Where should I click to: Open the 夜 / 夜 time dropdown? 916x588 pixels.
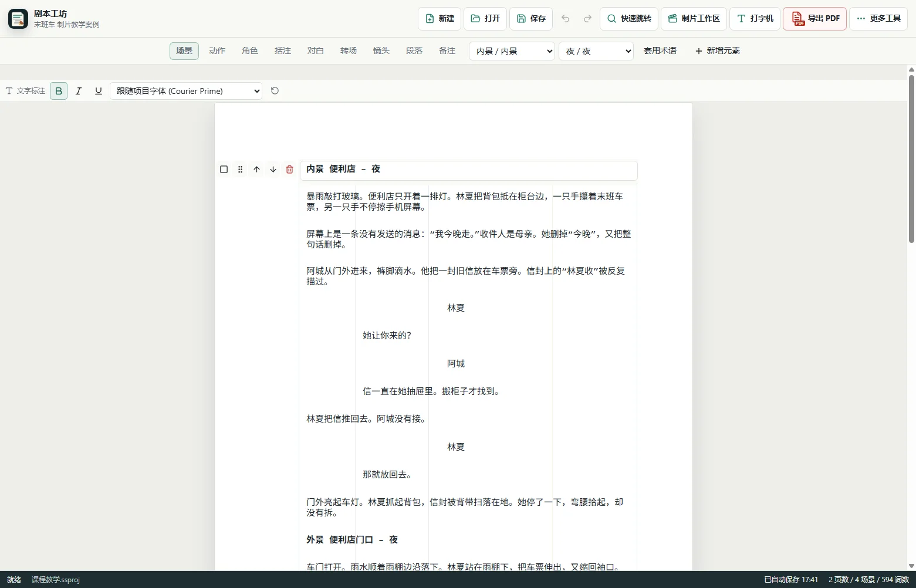[596, 51]
